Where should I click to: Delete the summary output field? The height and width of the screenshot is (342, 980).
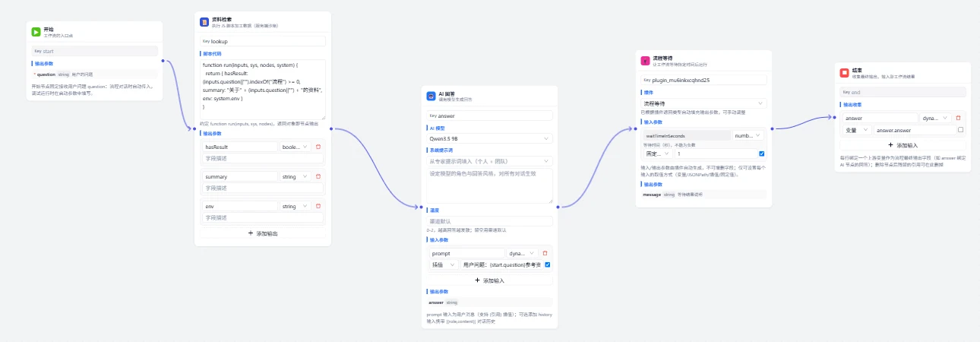pyautogui.click(x=318, y=176)
